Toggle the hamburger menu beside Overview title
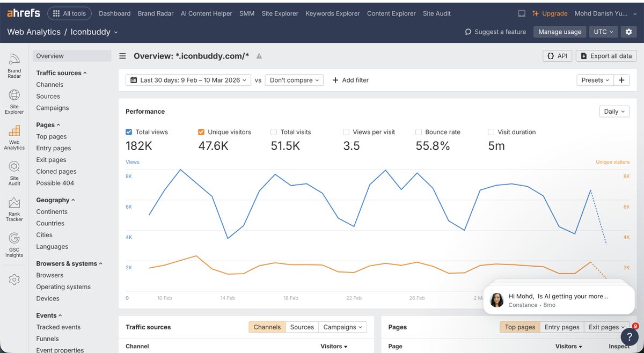 (123, 56)
